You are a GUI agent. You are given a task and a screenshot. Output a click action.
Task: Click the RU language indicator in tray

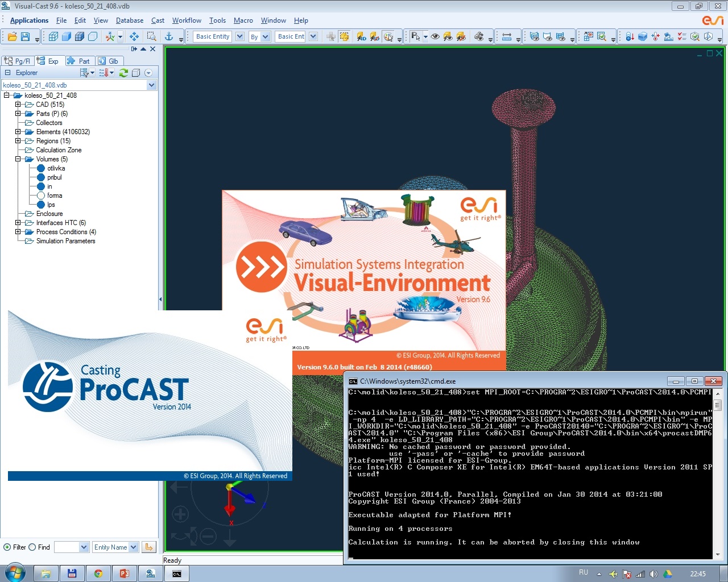(x=584, y=572)
